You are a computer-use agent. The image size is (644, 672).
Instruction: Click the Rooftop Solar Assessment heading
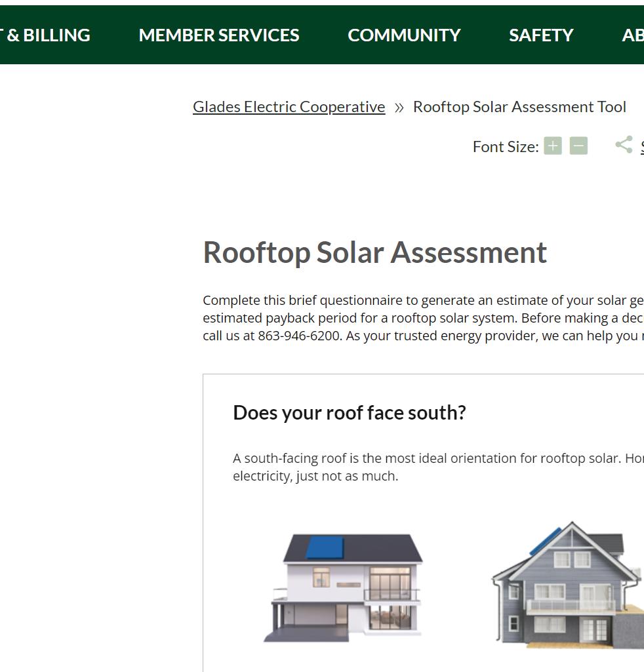coord(375,253)
